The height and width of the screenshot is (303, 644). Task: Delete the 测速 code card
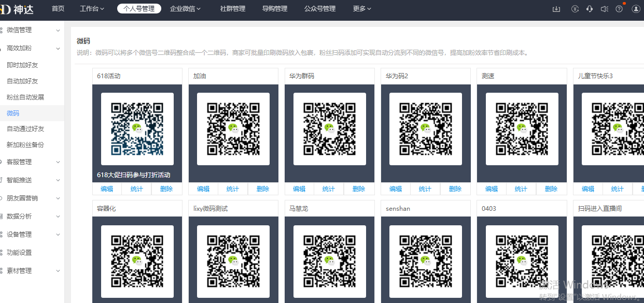(x=551, y=189)
